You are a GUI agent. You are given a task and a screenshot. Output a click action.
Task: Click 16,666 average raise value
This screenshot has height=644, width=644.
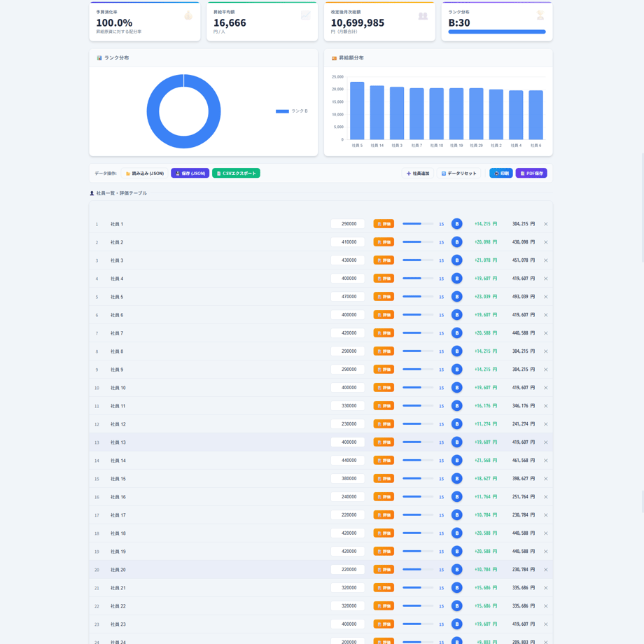tap(230, 23)
